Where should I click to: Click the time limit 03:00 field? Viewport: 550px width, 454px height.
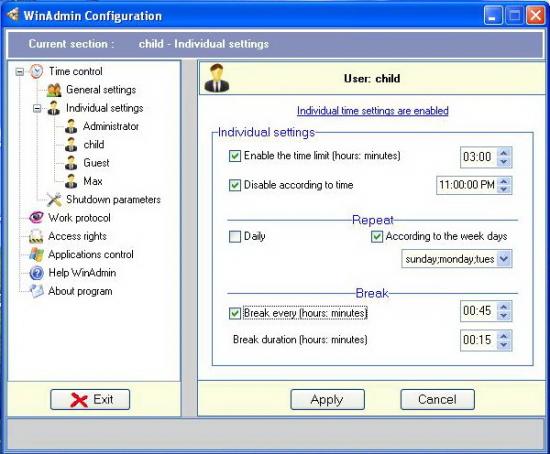478,157
